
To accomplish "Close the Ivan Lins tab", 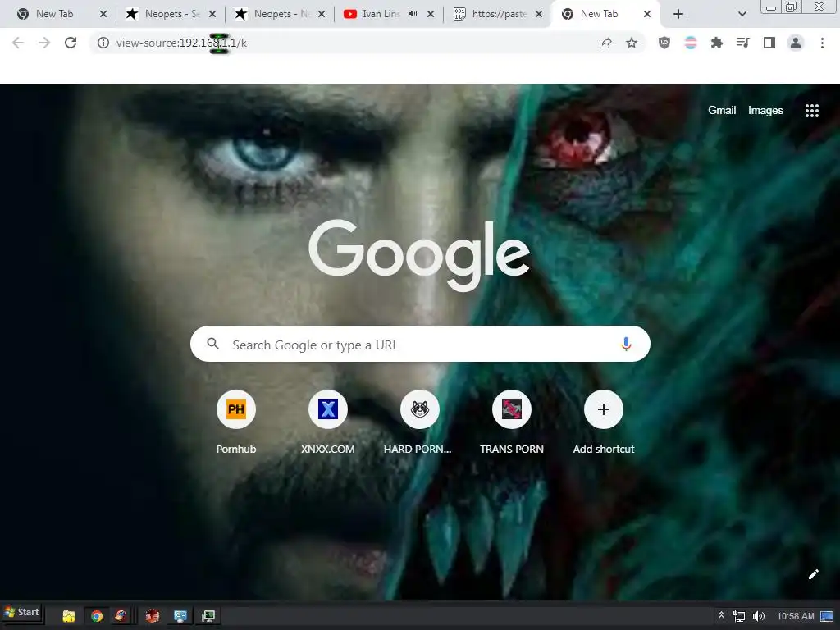I will [x=431, y=14].
